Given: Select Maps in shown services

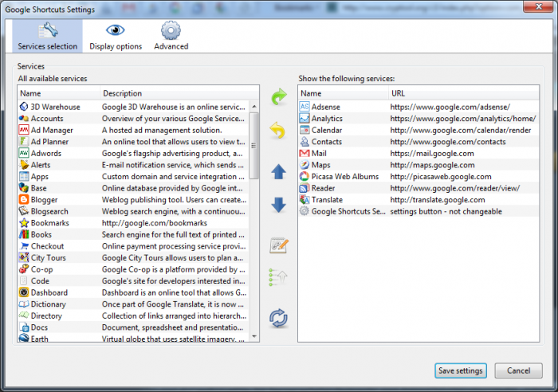Looking at the screenshot, I should (418, 165).
